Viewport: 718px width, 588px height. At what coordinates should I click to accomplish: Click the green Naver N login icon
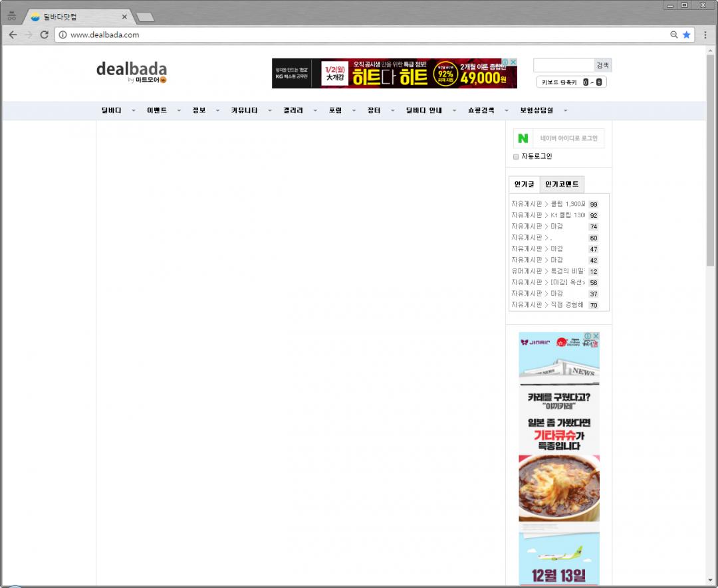point(523,138)
